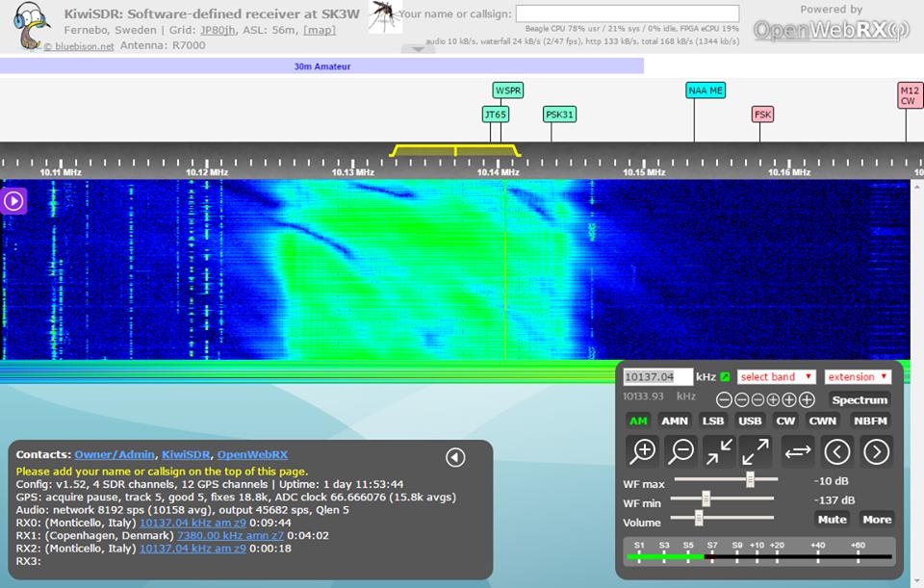Click the zoom in magnifier icon
This screenshot has height=588, width=924.
click(x=643, y=450)
